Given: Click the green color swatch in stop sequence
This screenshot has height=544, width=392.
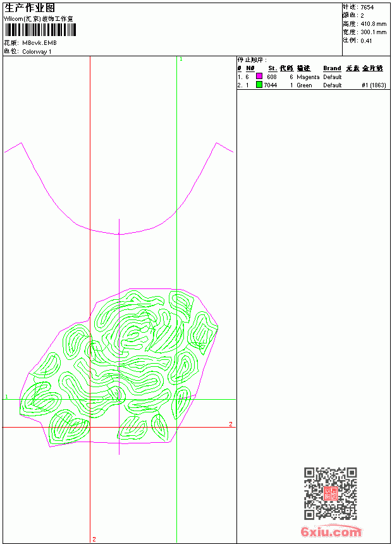Looking at the screenshot, I should tap(259, 85).
